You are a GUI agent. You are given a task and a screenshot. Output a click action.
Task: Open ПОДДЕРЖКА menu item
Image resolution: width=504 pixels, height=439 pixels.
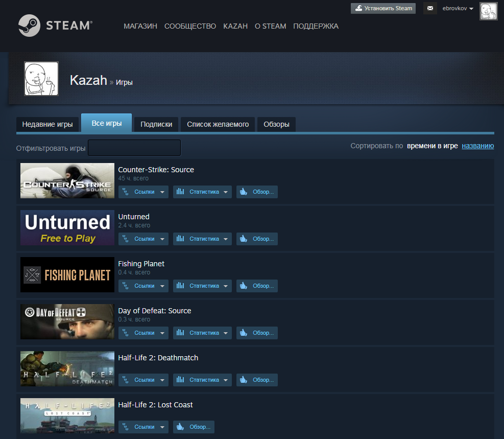tap(316, 26)
